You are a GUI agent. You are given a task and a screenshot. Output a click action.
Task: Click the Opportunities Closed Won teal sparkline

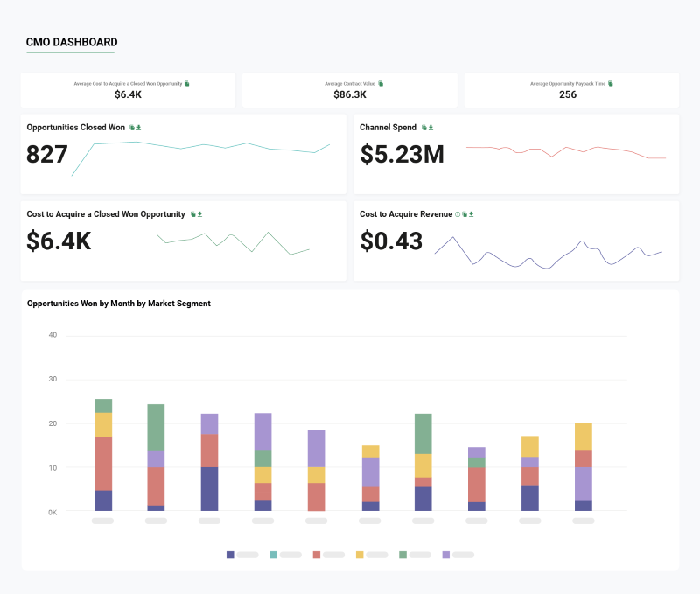(x=201, y=147)
